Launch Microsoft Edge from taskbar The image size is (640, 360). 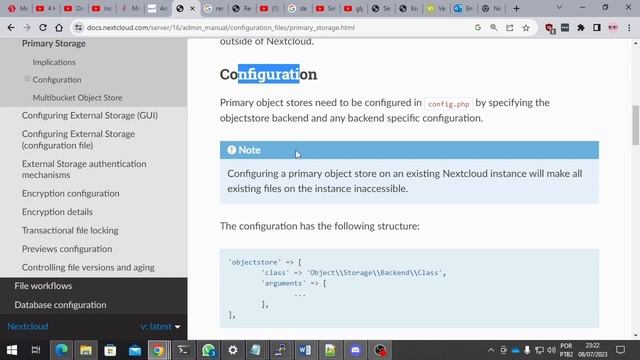pyautogui.click(x=62, y=350)
